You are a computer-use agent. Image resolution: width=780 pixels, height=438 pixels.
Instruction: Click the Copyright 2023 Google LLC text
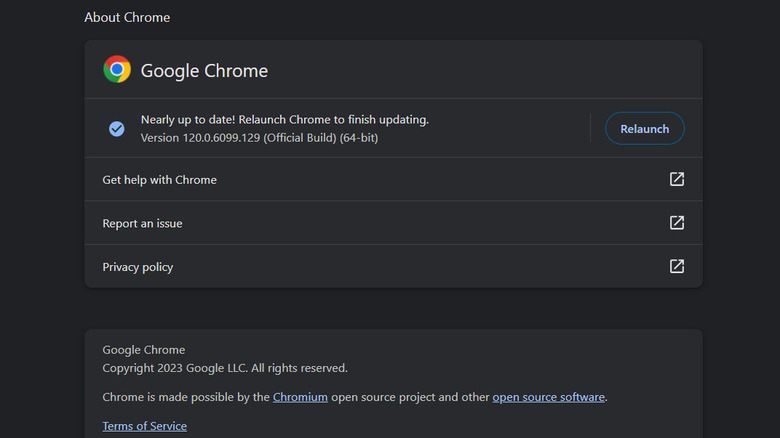(x=225, y=368)
